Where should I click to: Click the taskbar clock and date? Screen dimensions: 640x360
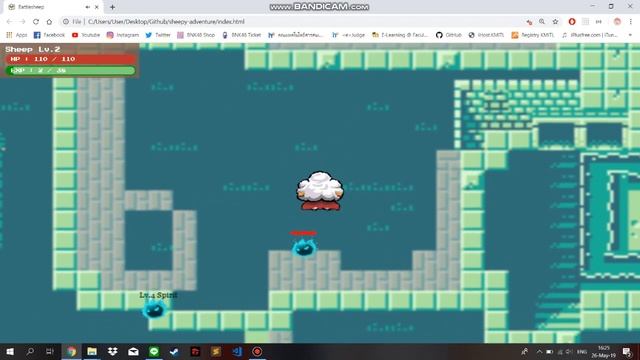point(604,351)
